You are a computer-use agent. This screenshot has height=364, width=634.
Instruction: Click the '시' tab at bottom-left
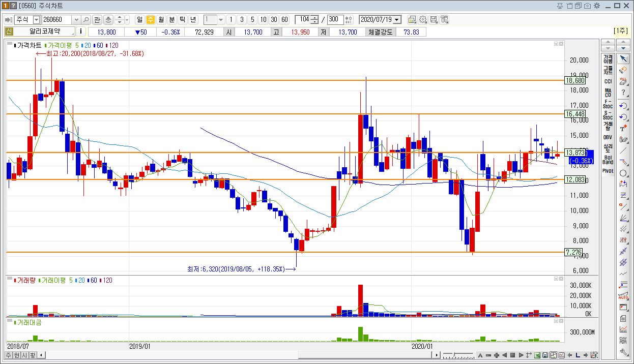[x=24, y=355]
